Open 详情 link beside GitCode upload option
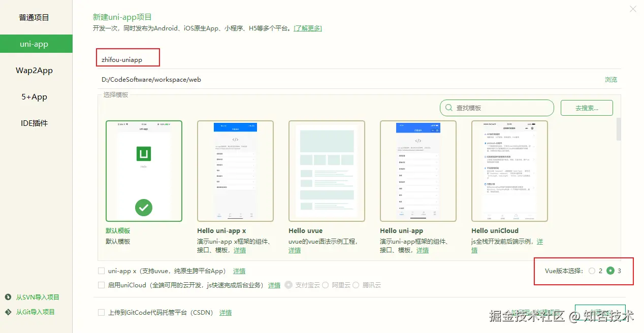Screen dimensions: 644x333 tap(226, 313)
